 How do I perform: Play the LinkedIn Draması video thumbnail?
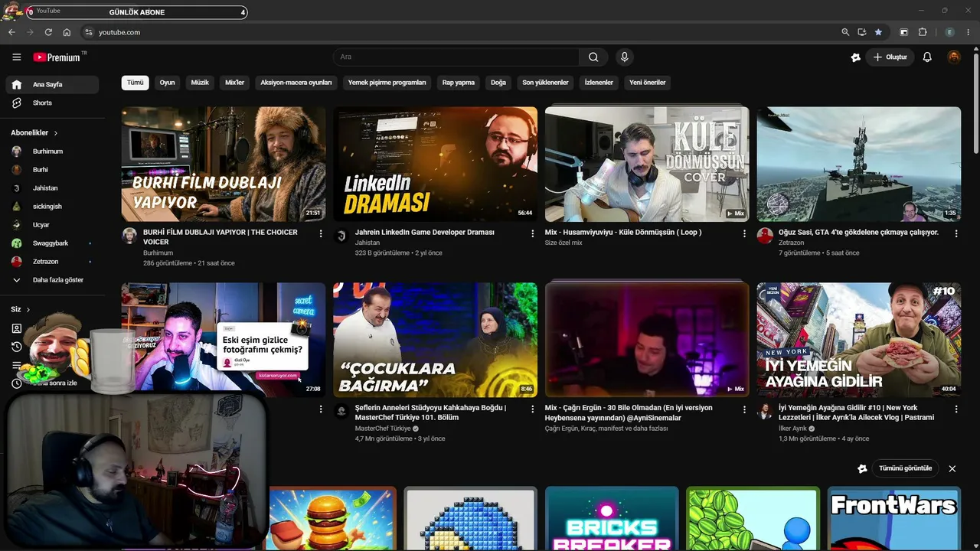coord(436,164)
